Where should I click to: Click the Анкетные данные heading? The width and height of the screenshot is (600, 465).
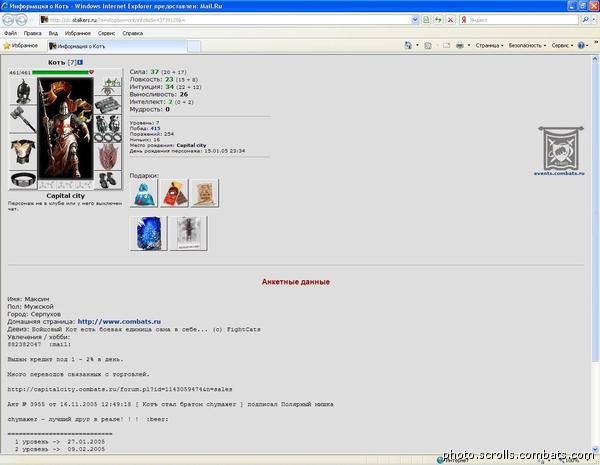tap(295, 282)
